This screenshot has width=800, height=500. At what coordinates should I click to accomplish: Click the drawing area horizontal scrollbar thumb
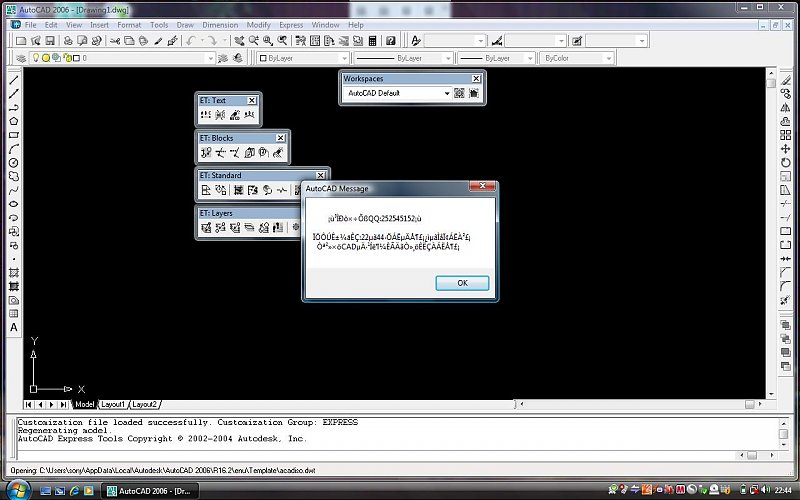749,404
